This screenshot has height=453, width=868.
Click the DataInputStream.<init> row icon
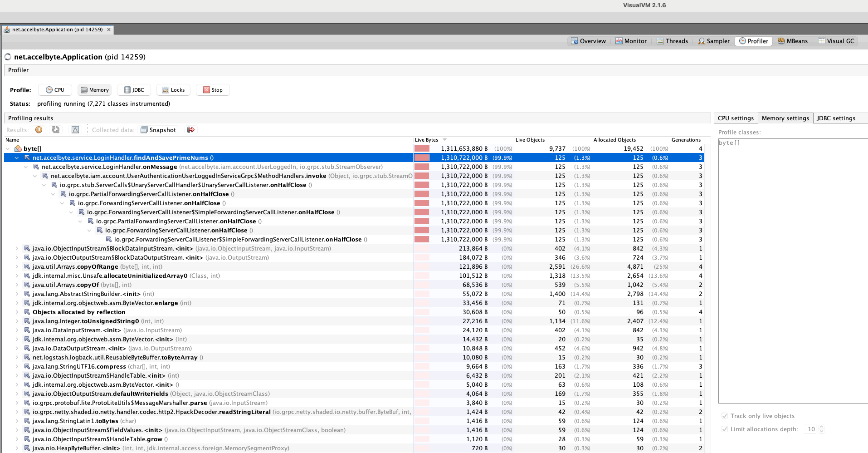[x=27, y=330]
